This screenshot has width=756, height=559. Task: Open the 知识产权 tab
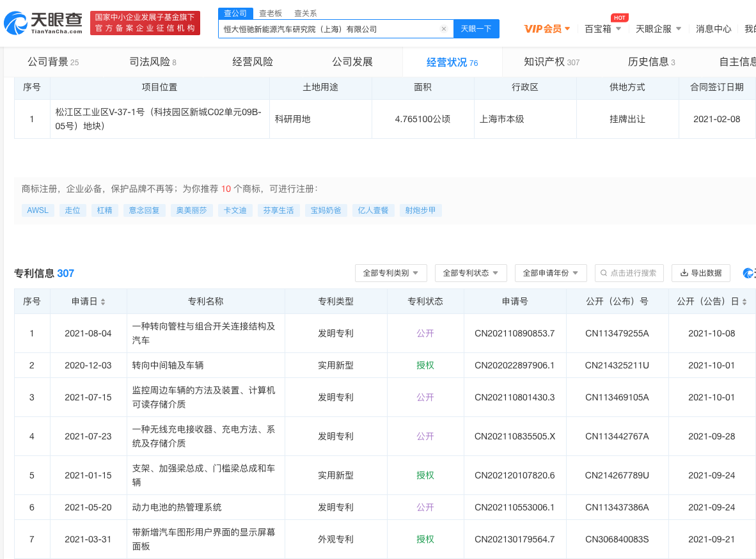coord(551,62)
